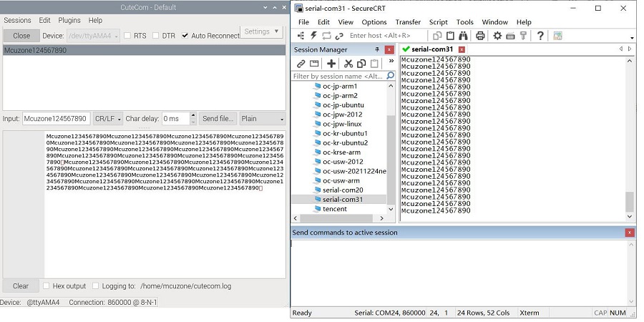644x322 pixels.
Task: Click the CuteCom Input text field
Action: (57, 119)
